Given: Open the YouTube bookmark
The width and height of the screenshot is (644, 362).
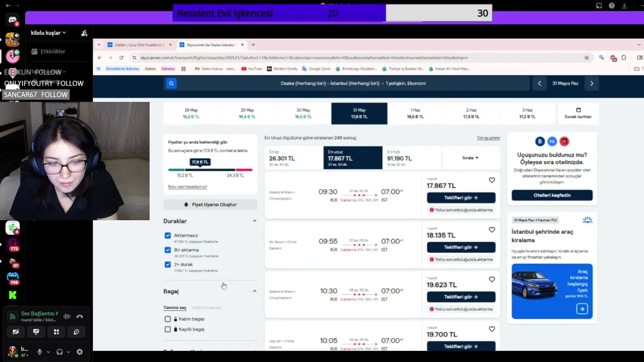Looking at the screenshot, I should [x=252, y=68].
